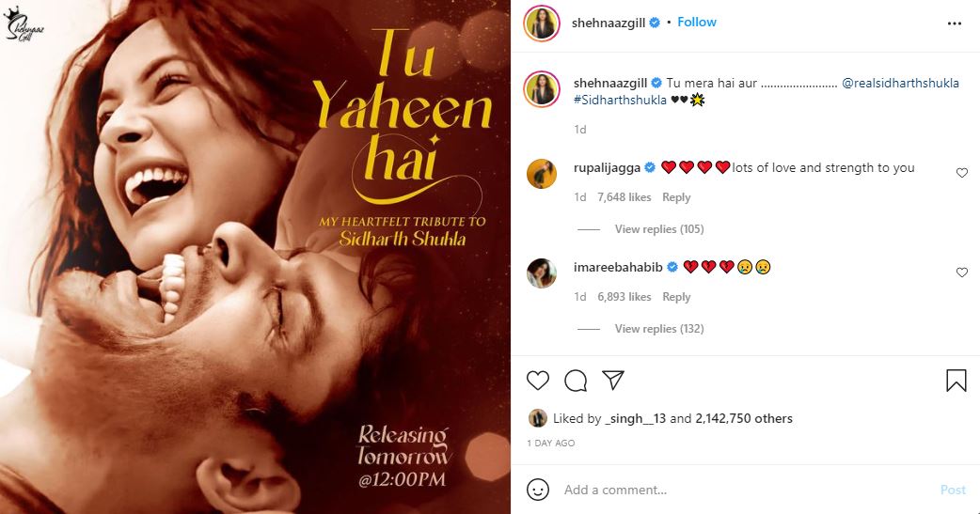Open comments via speech bubble icon
Image resolution: width=980 pixels, height=514 pixels.
pos(576,381)
